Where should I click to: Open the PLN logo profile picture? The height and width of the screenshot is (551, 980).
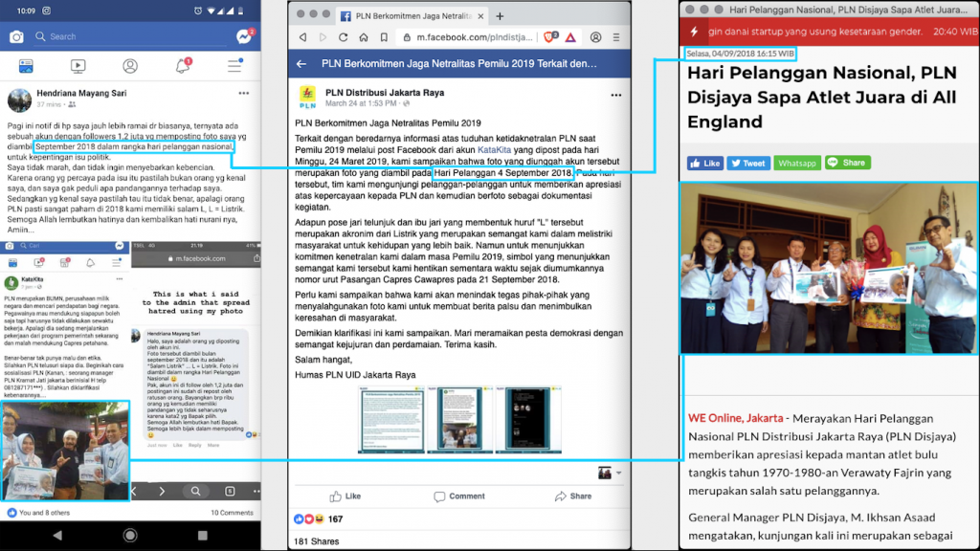[x=307, y=98]
